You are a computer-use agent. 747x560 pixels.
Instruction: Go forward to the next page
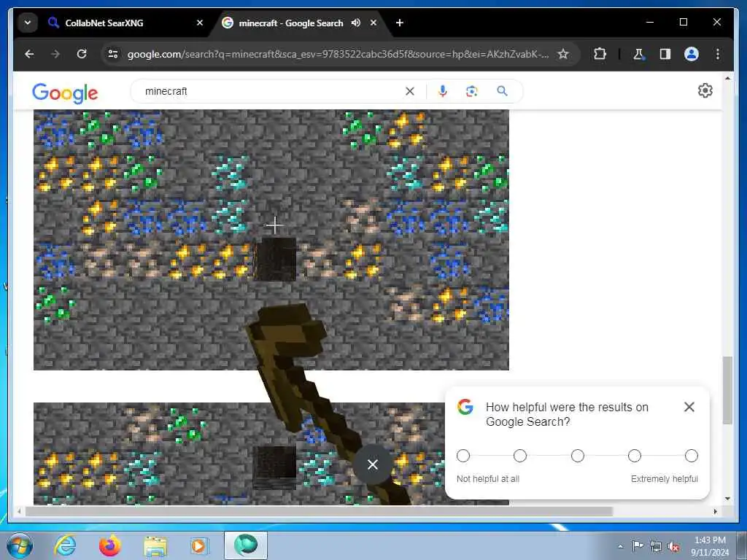tap(55, 54)
